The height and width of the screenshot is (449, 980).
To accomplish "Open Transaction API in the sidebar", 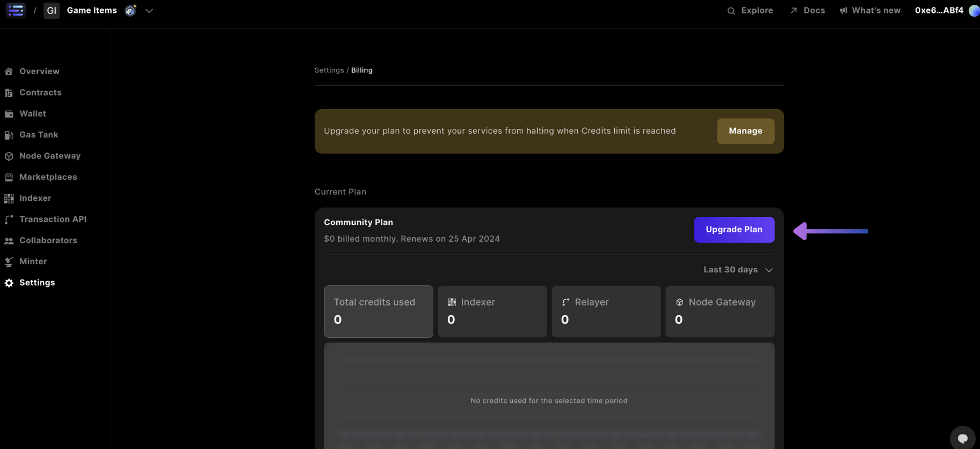I will 53,219.
